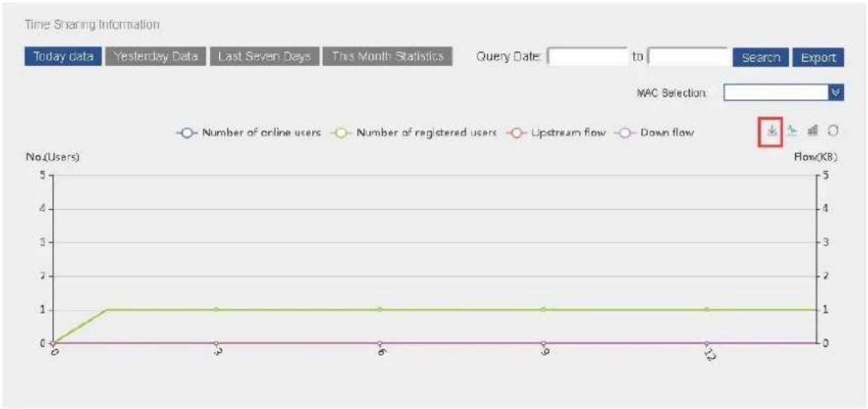Select the This Month Statistics tab
Image resolution: width=868 pixels, height=409 pixels.
(x=387, y=57)
